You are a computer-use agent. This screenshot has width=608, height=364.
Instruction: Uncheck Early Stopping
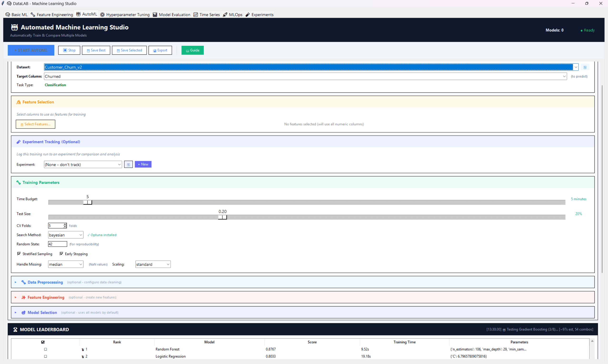pos(62,254)
